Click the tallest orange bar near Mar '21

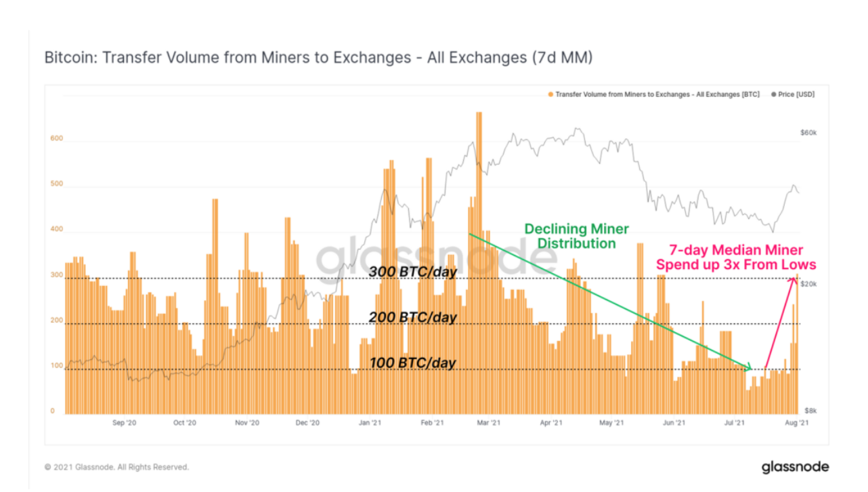coord(479,263)
